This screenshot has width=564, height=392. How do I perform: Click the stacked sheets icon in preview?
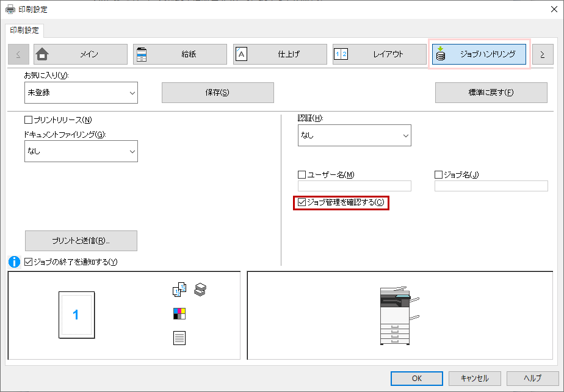200,290
